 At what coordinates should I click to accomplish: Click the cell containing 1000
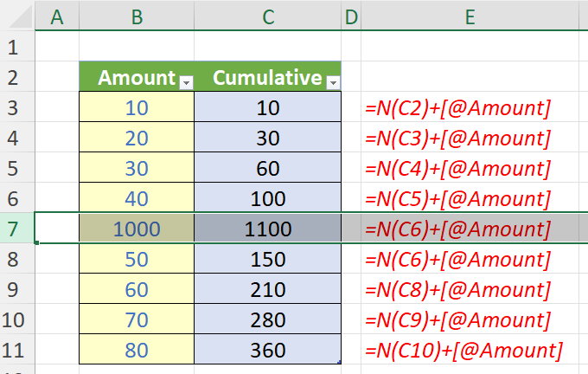136,229
